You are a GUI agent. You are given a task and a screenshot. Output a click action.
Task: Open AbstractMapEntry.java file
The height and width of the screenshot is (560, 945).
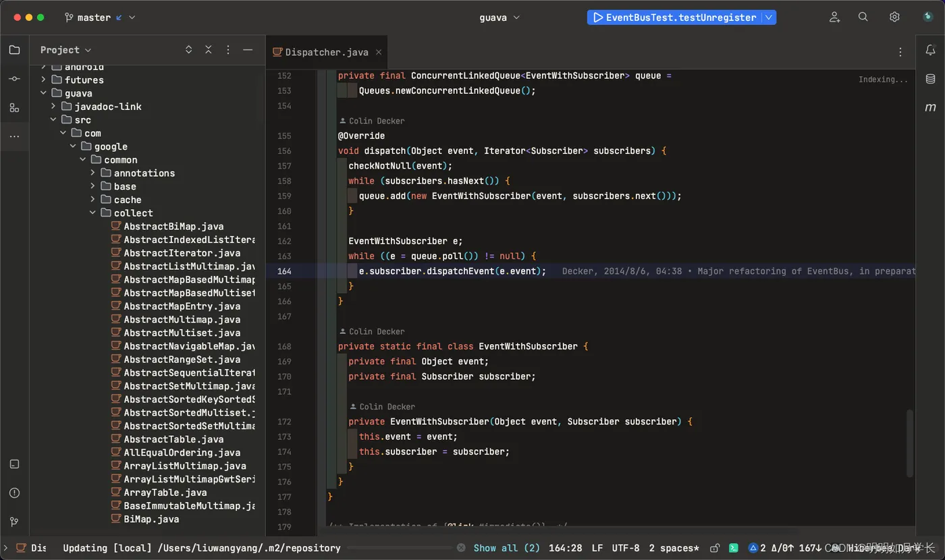point(182,306)
